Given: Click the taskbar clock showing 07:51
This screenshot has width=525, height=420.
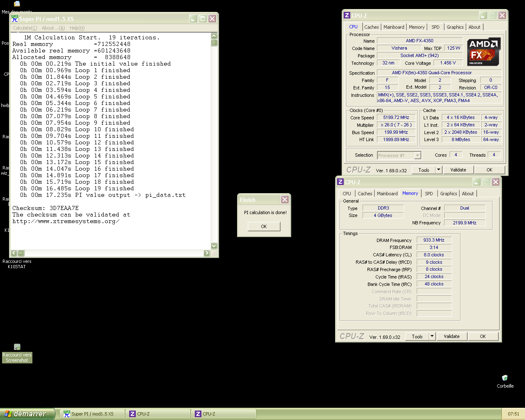Looking at the screenshot, I should 514,414.
